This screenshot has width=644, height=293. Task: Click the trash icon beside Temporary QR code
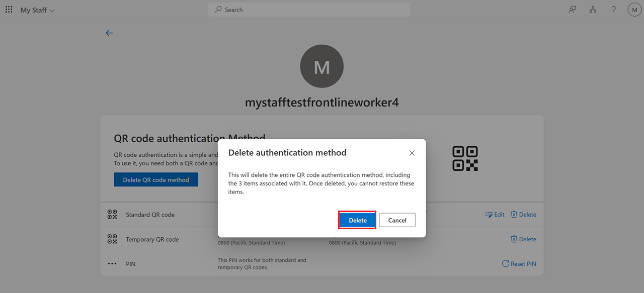[514, 239]
